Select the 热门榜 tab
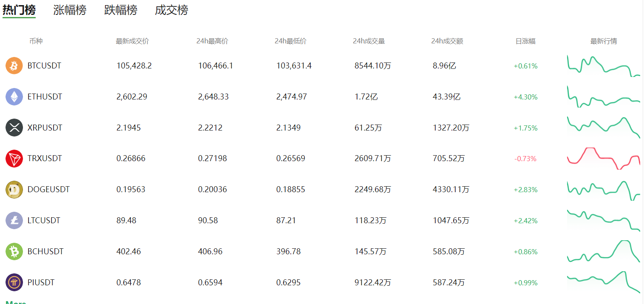 [x=19, y=10]
